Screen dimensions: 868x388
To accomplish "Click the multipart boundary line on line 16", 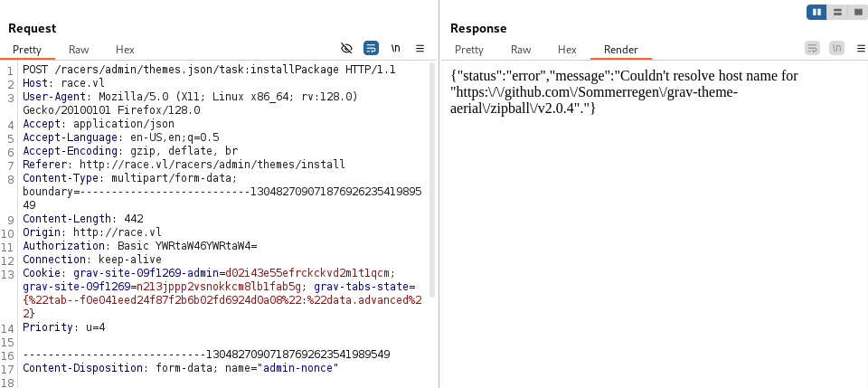I will pyautogui.click(x=206, y=355).
